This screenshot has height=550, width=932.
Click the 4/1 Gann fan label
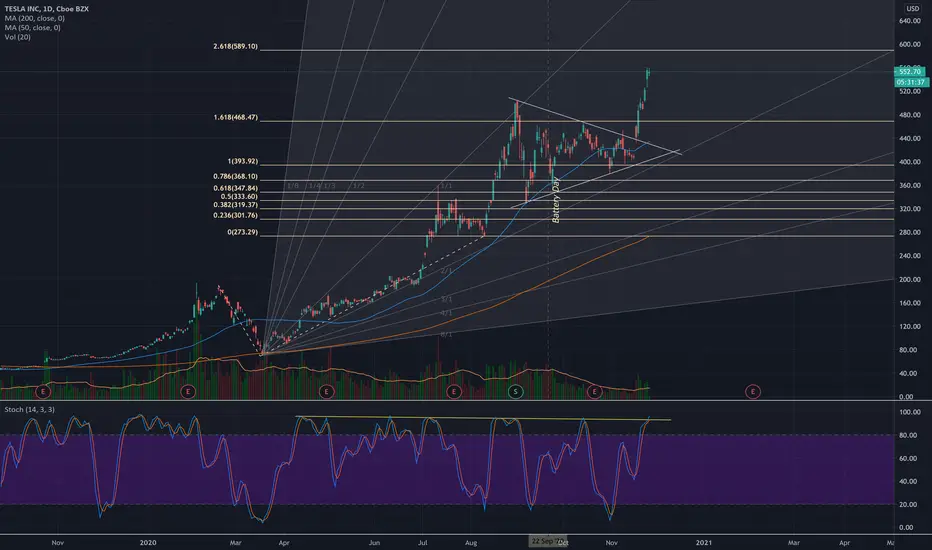(446, 313)
